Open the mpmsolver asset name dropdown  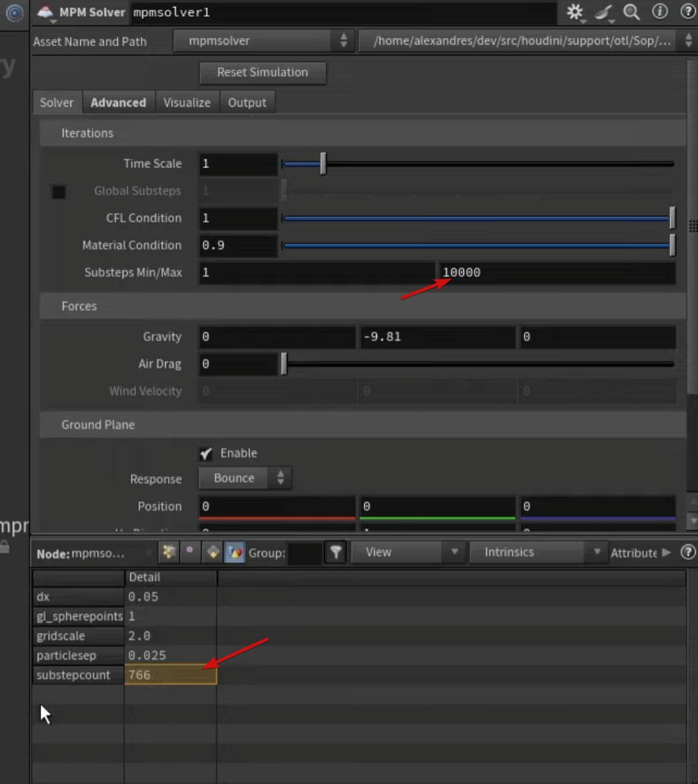[x=263, y=41]
